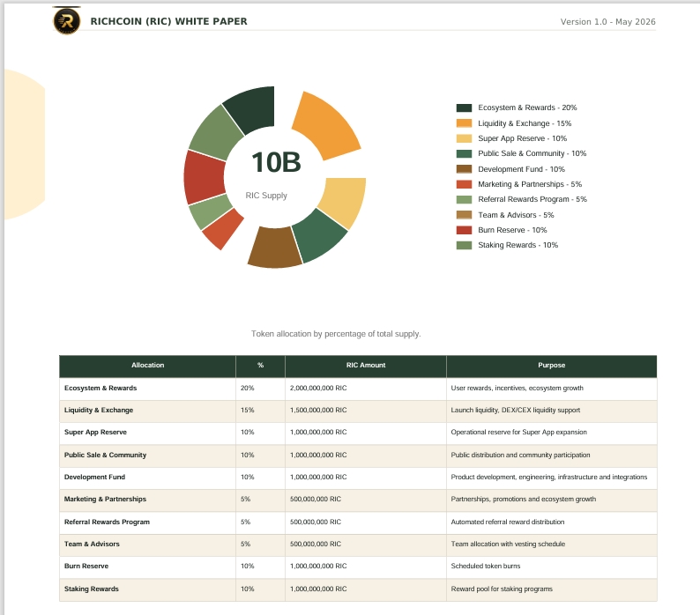Image resolution: width=700 pixels, height=615 pixels.
Task: Select the Public Sale & Community legend entry
Action: pos(521,153)
